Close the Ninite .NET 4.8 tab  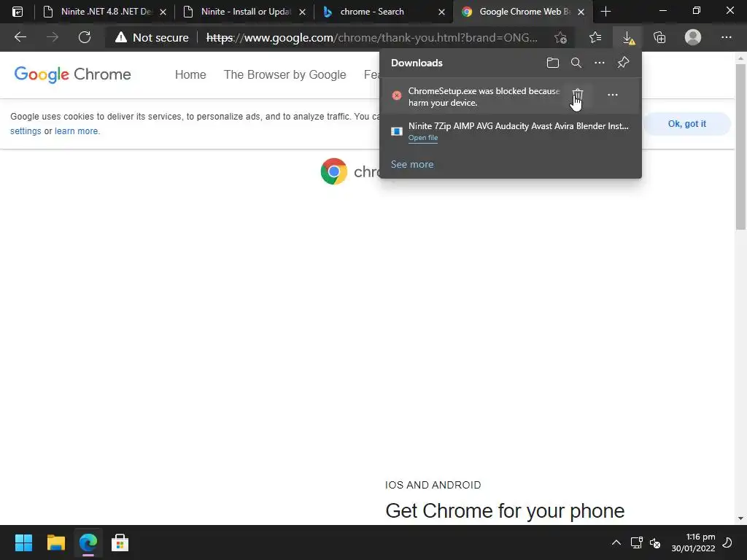point(163,12)
